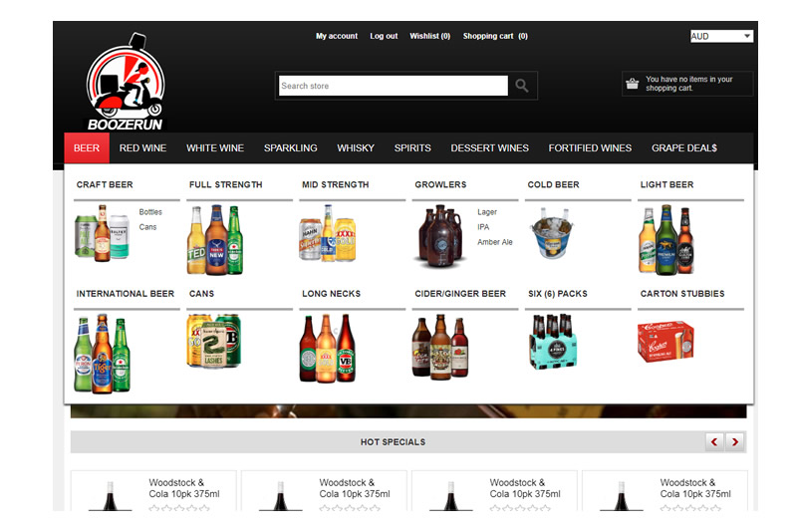Click the MID STRENGTH heading
This screenshot has width=797, height=532.
point(336,184)
